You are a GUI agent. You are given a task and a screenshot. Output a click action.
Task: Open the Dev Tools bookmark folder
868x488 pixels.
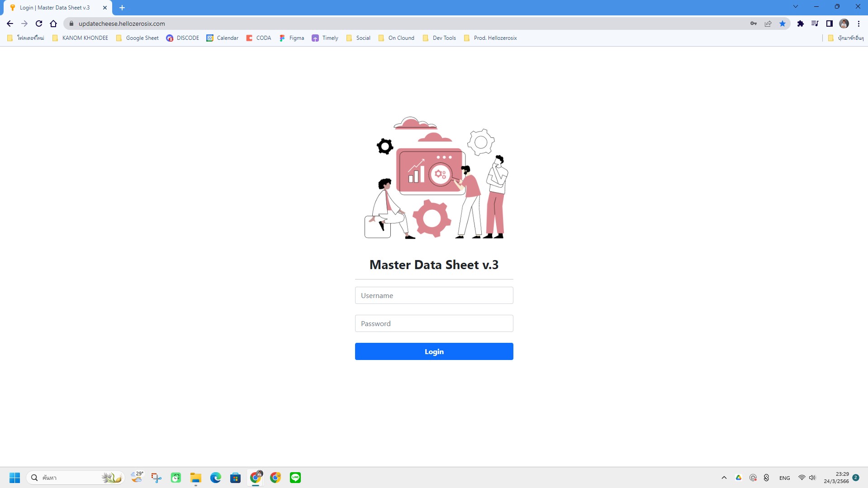coord(439,38)
